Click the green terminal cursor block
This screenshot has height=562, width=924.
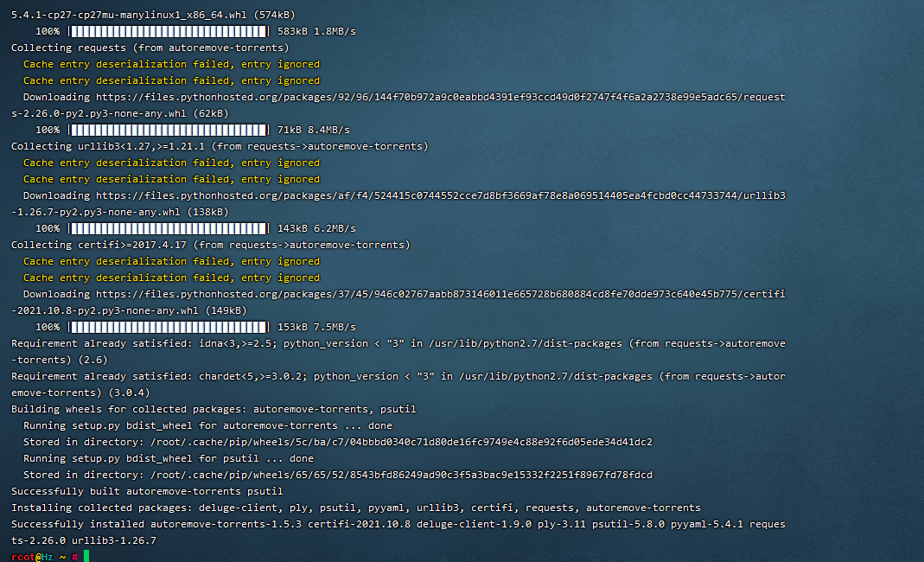pyautogui.click(x=86, y=556)
